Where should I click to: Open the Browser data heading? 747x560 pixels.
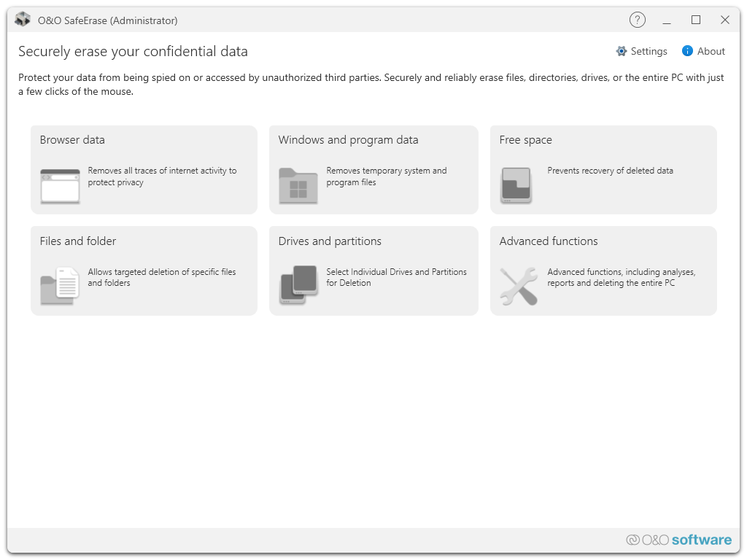(72, 140)
